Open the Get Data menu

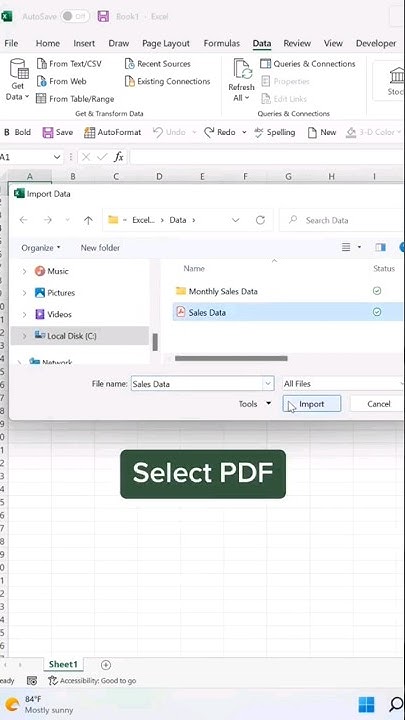(18, 80)
